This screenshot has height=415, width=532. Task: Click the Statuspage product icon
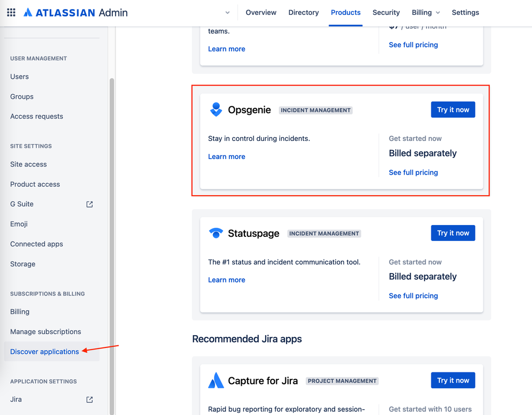coord(216,233)
